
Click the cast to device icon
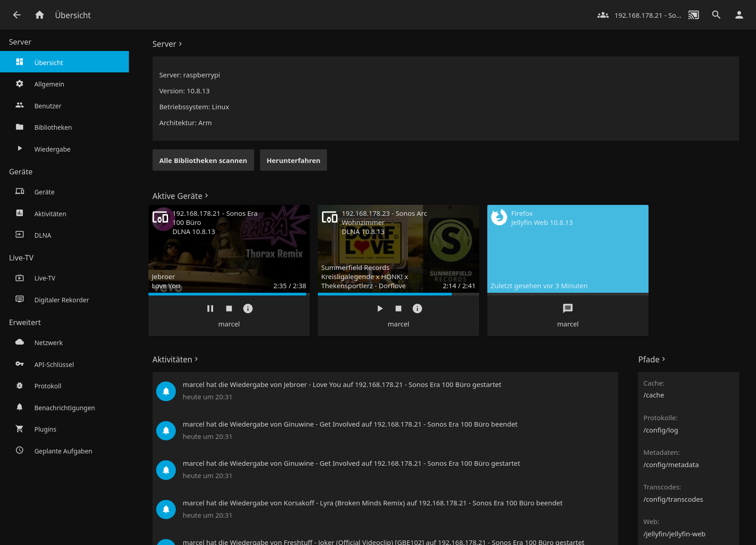coord(694,15)
